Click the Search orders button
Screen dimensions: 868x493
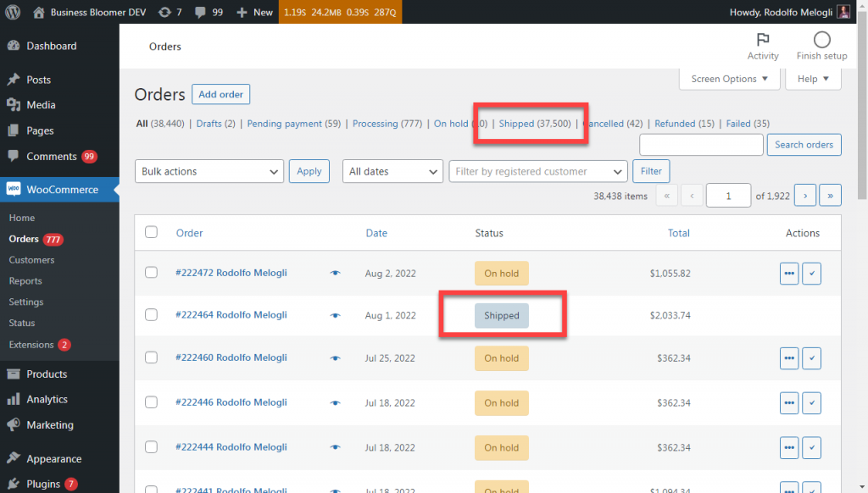804,145
